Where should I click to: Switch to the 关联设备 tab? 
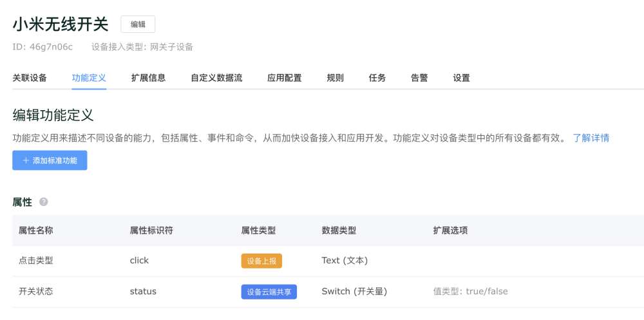[x=30, y=78]
